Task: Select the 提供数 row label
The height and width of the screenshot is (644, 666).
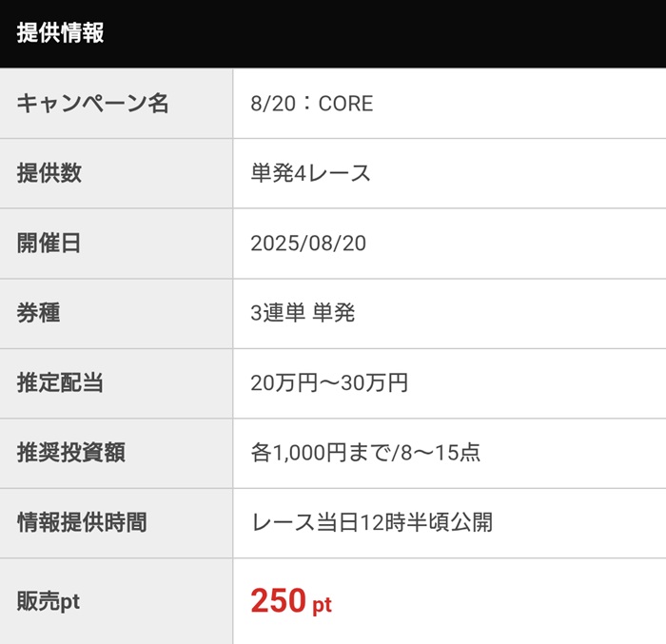Action: pyautogui.click(x=49, y=173)
